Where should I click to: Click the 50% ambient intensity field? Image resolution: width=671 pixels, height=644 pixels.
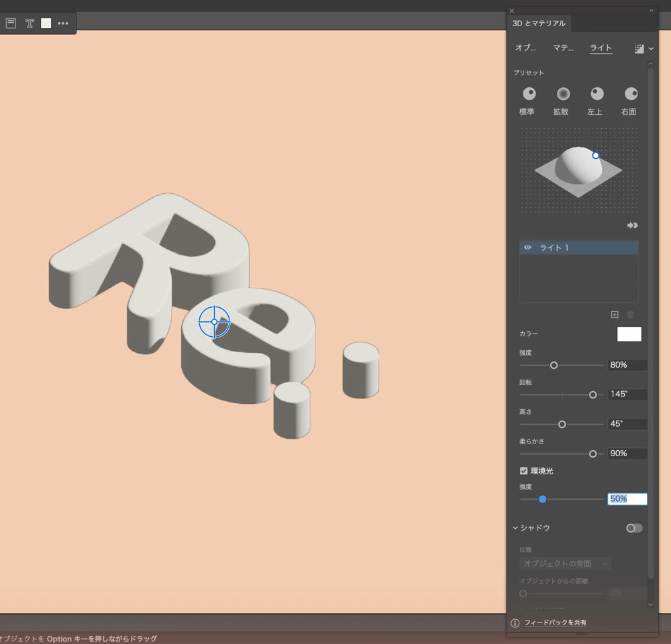click(x=627, y=499)
